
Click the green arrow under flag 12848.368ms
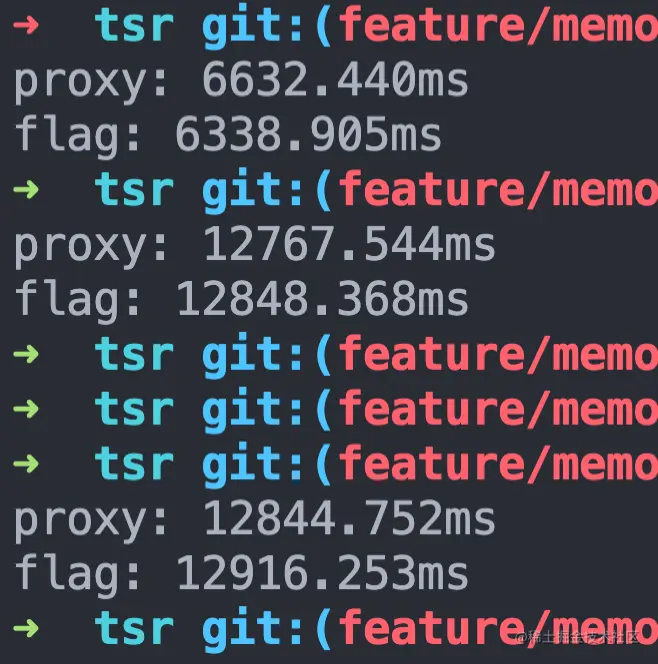(x=26, y=354)
